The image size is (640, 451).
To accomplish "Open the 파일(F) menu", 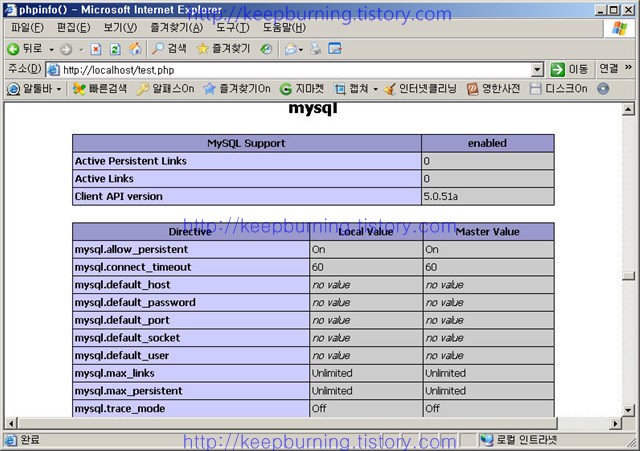I will [x=27, y=28].
